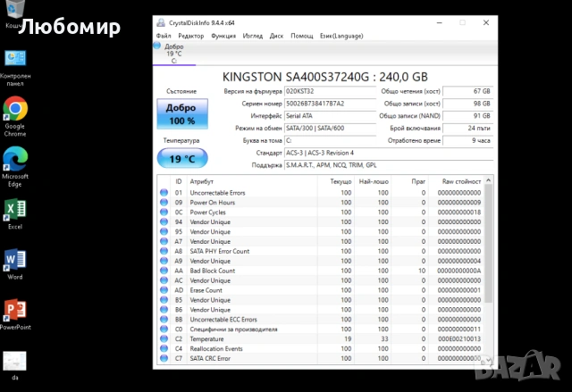
Task: Click the ACS-3 Revision 4 standard field
Action: (x=389, y=153)
